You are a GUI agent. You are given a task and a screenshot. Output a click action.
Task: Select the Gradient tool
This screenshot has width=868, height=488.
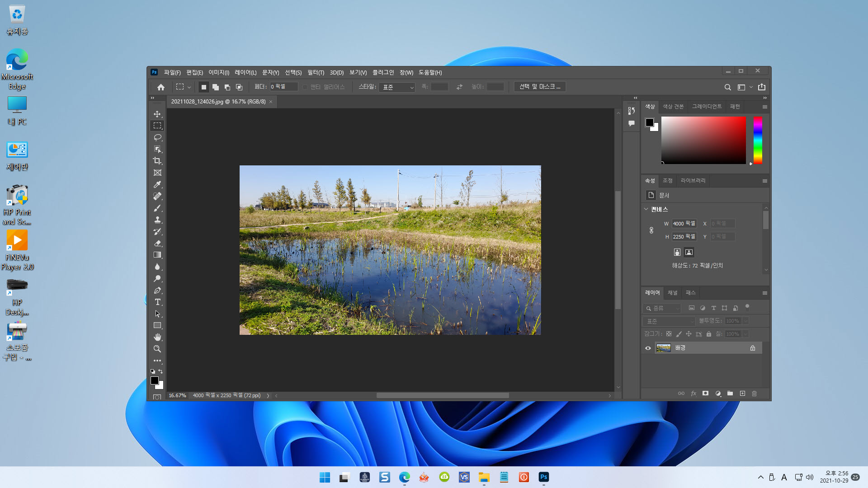click(x=157, y=255)
